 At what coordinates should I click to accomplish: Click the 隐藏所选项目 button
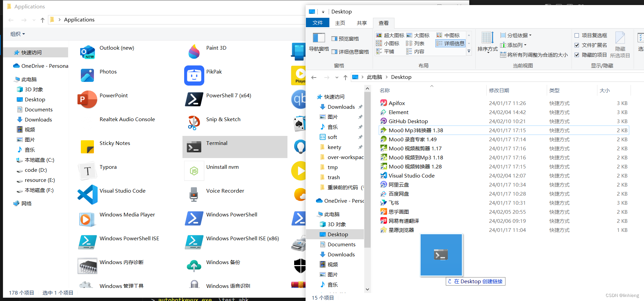620,45
